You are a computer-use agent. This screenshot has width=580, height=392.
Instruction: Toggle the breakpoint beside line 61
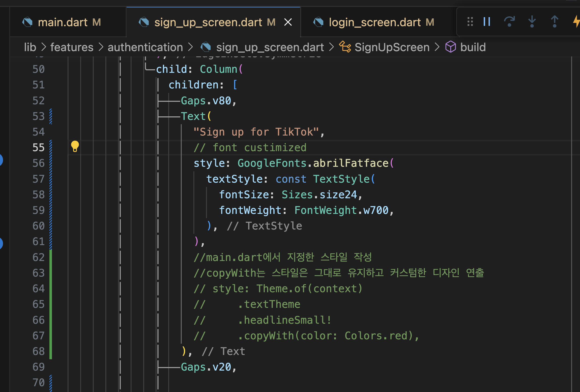coord(1,243)
